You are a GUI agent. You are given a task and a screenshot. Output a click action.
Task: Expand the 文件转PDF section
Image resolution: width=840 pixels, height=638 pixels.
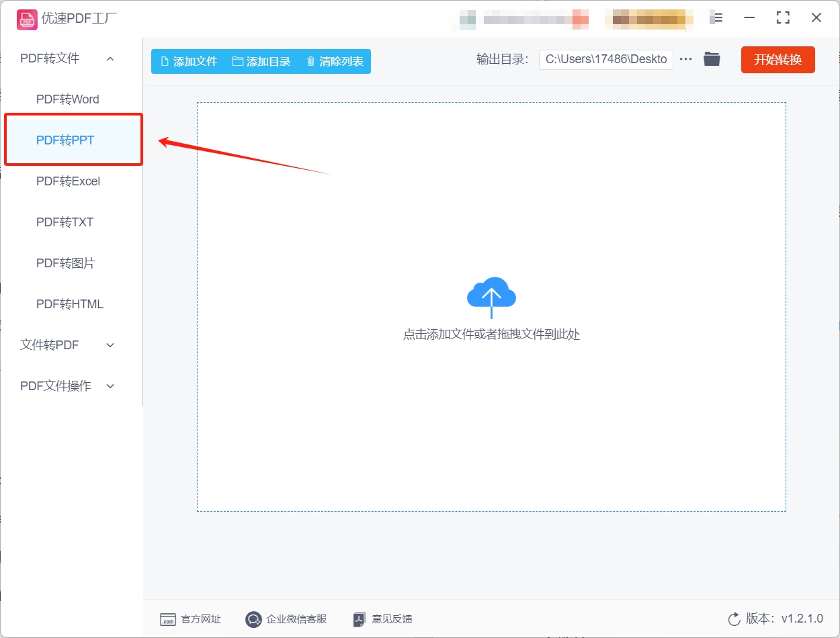[x=110, y=345]
